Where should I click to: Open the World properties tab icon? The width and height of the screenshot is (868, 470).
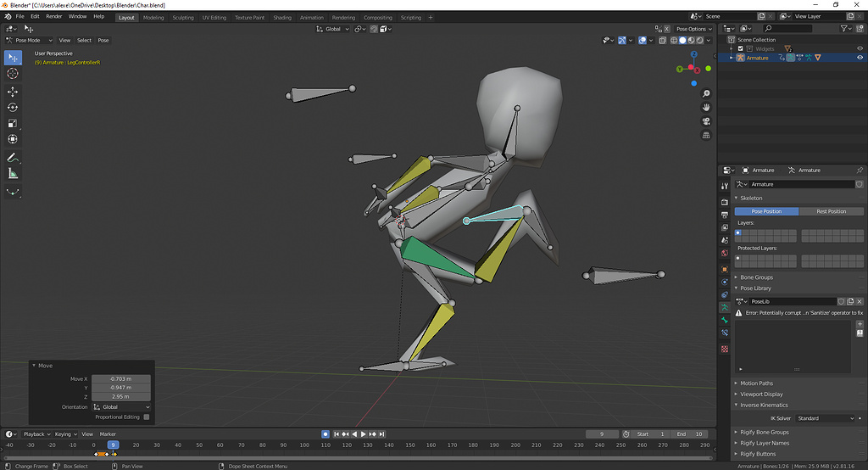(725, 254)
